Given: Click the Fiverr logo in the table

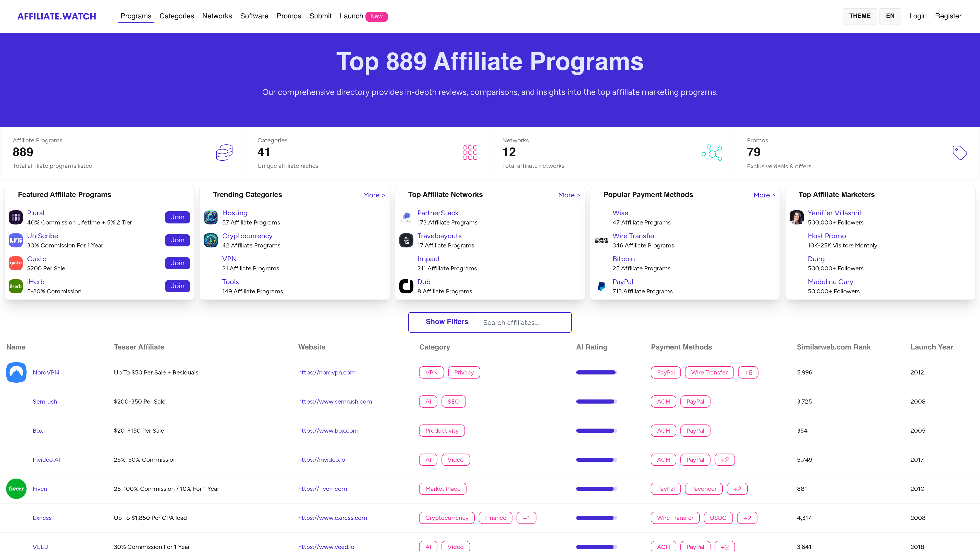Looking at the screenshot, I should tap(16, 489).
